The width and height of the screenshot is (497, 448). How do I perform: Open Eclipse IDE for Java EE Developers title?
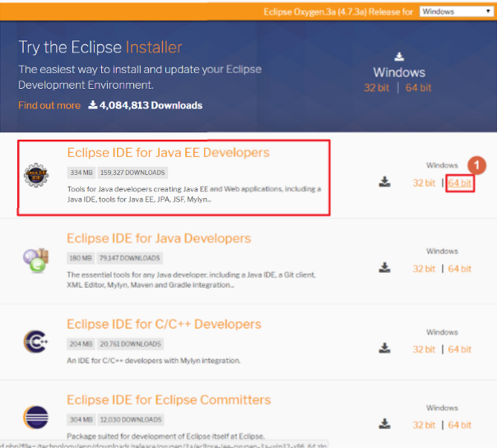tap(169, 153)
